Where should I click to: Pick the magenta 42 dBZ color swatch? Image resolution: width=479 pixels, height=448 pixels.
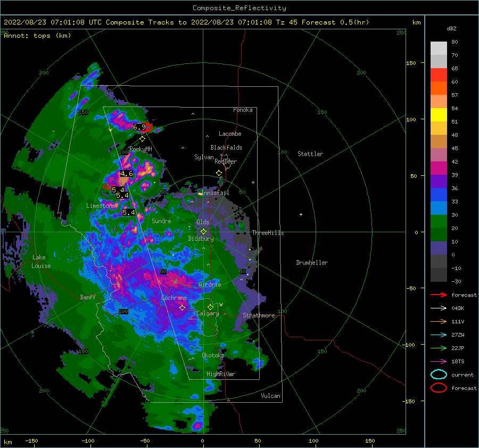click(x=439, y=168)
